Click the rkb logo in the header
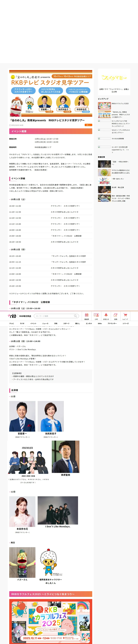The width and height of the screenshot is (138, 644). (12, 316)
